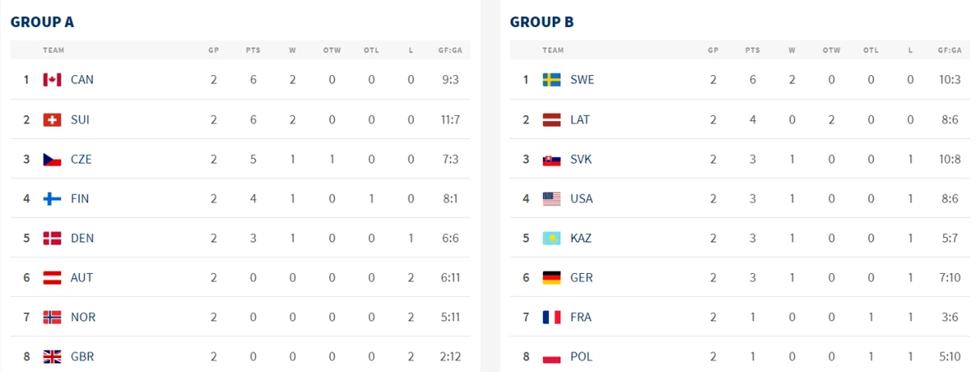Select the AUT team name

(x=82, y=278)
